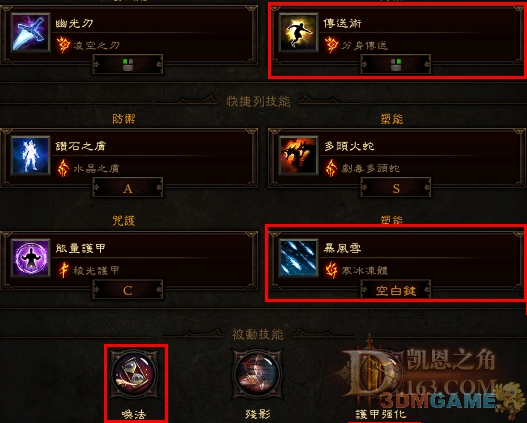Click the A hotkey slot
Image resolution: width=527 pixels, height=423 pixels.
[x=128, y=187]
